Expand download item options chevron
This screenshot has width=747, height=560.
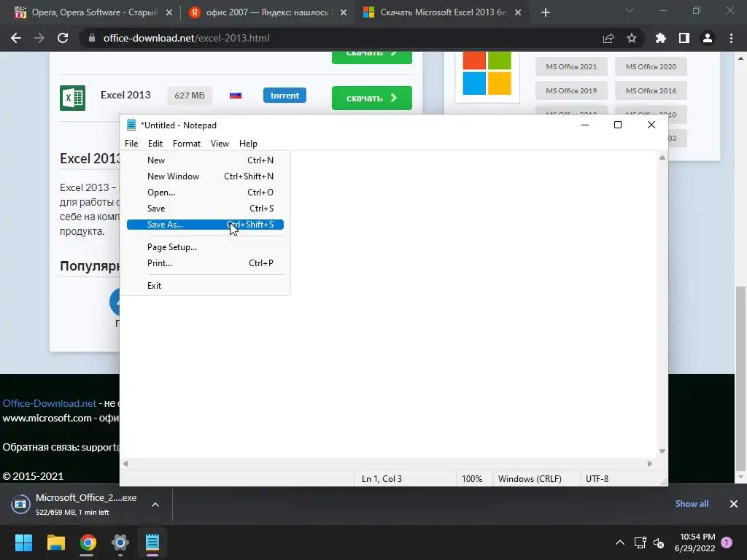(x=155, y=505)
